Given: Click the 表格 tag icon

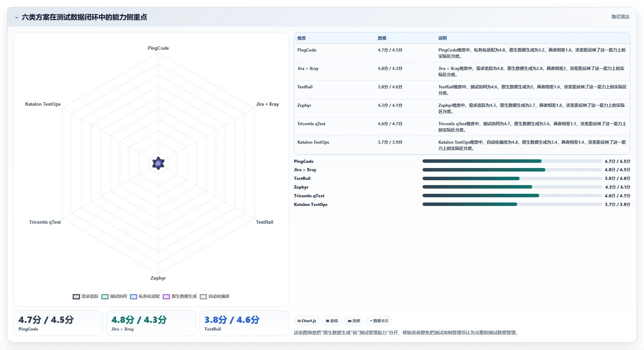Looking at the screenshot, I should point(327,321).
